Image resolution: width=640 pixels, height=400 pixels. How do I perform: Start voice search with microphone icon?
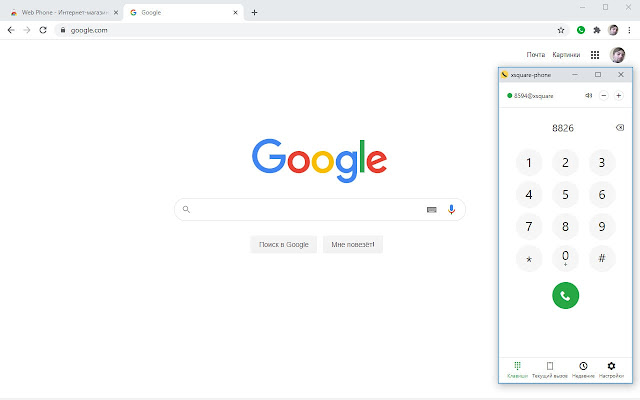(451, 209)
